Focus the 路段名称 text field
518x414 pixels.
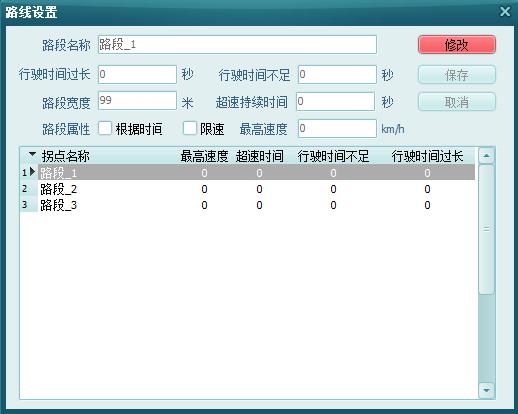[237, 44]
